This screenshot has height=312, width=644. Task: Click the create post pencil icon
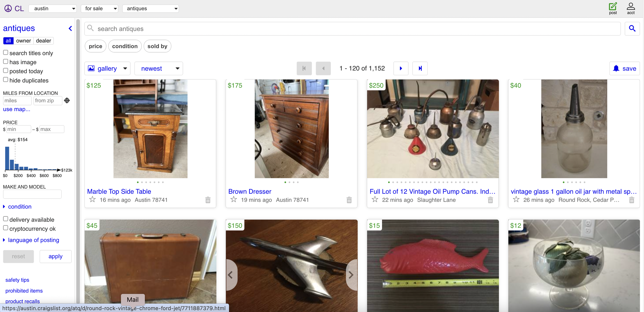click(x=613, y=6)
